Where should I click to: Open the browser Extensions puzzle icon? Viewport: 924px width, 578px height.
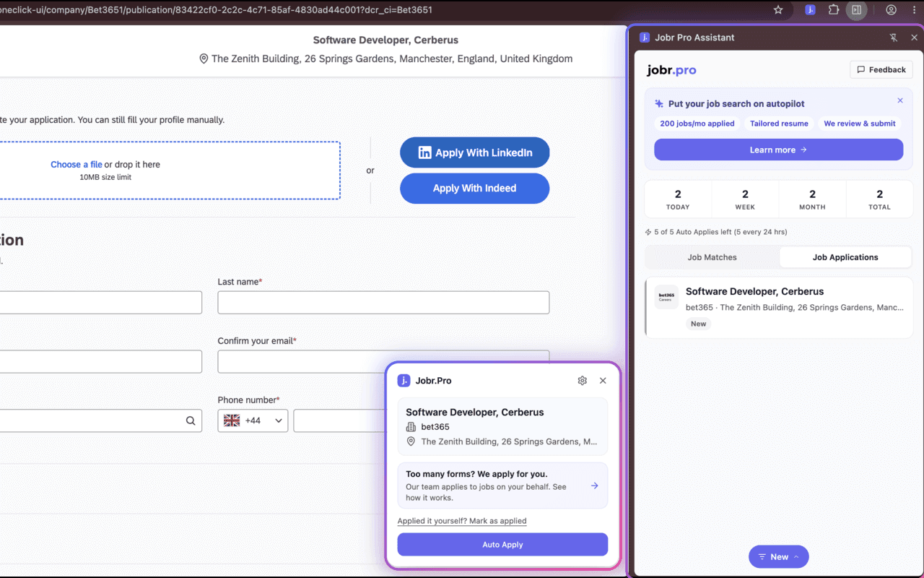click(834, 10)
